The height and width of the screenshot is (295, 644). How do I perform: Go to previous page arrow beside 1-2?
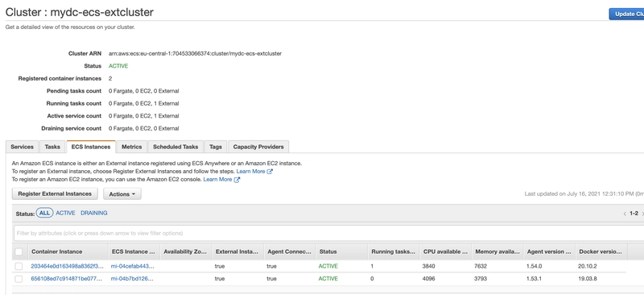click(625, 214)
